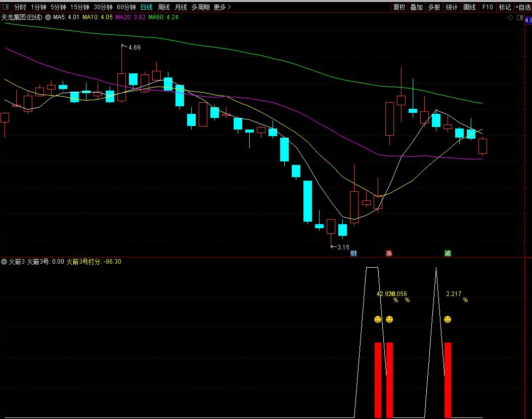Screen dimensions: 532x419
Task: Click the 火箭3号打分: -86.30 label
Action: 94,262
